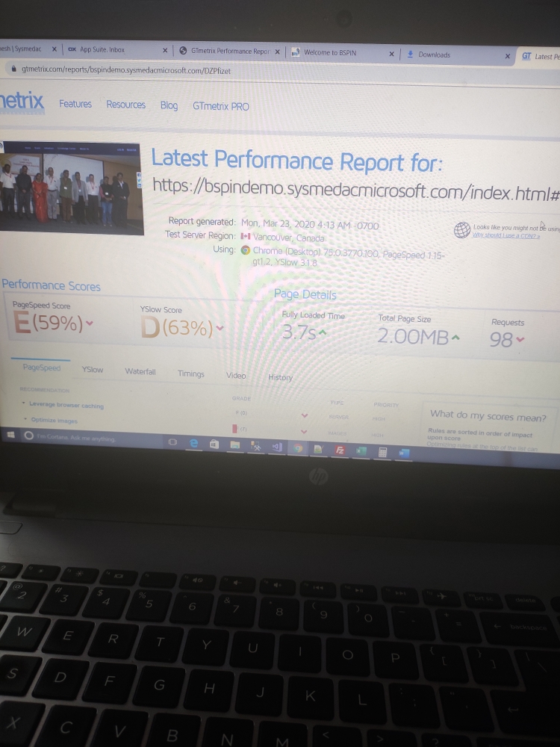
Task: Click the Cortana search box
Action: pos(75,438)
